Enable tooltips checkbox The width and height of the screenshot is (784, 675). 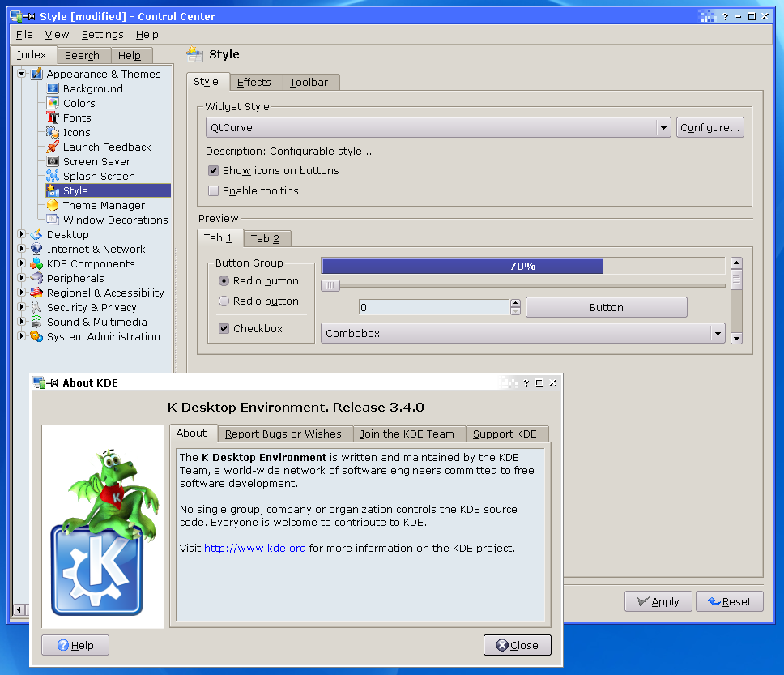click(214, 190)
